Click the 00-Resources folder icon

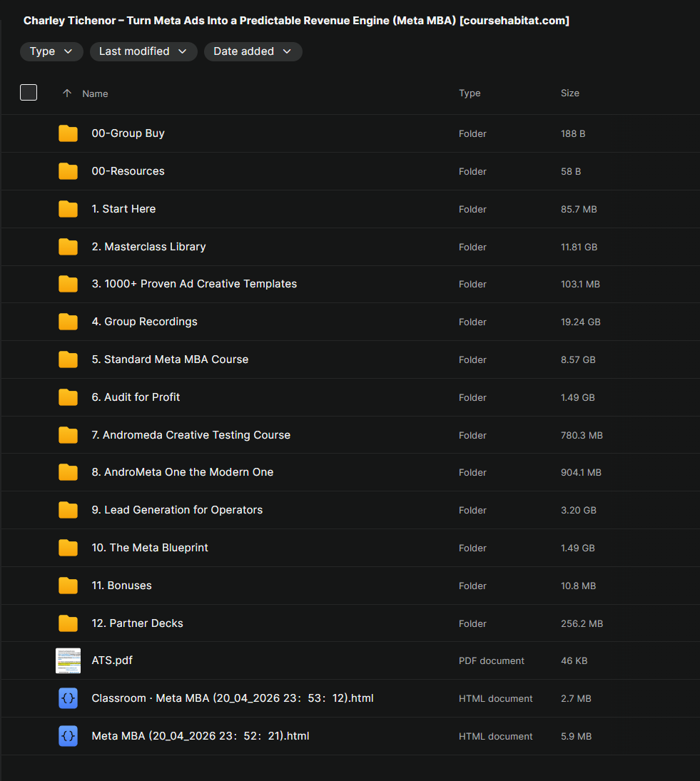(68, 171)
